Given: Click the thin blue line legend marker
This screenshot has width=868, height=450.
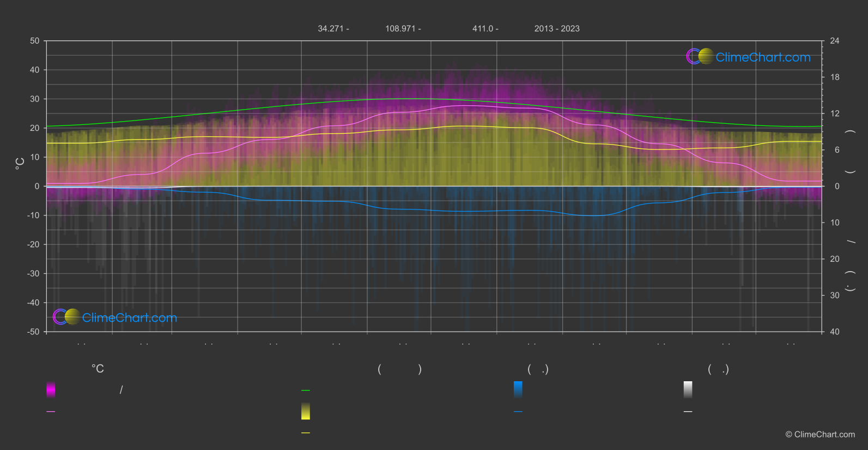Looking at the screenshot, I should 518,412.
